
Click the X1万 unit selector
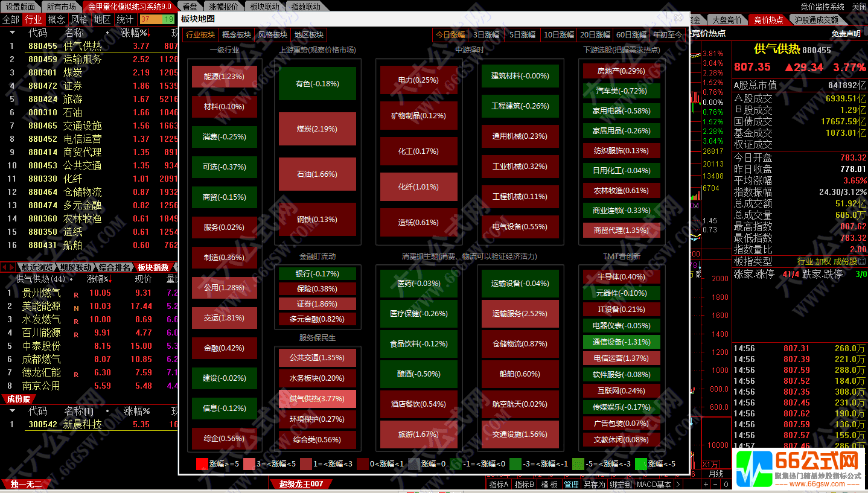pyautogui.click(x=710, y=465)
